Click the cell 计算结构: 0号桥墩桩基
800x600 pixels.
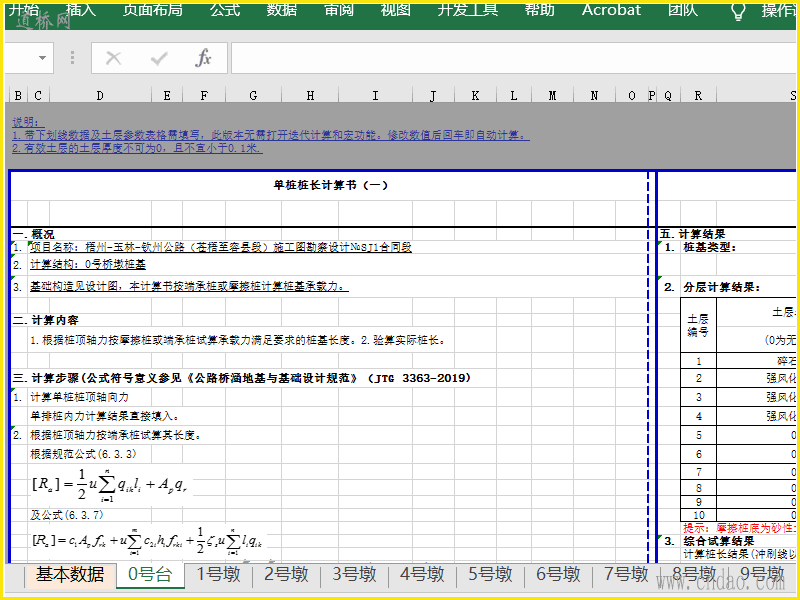point(88,264)
